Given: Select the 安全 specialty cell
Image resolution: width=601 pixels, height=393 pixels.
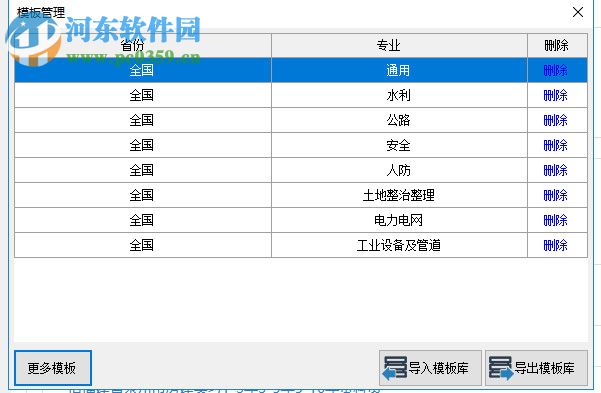Looking at the screenshot, I should pyautogui.click(x=399, y=145).
